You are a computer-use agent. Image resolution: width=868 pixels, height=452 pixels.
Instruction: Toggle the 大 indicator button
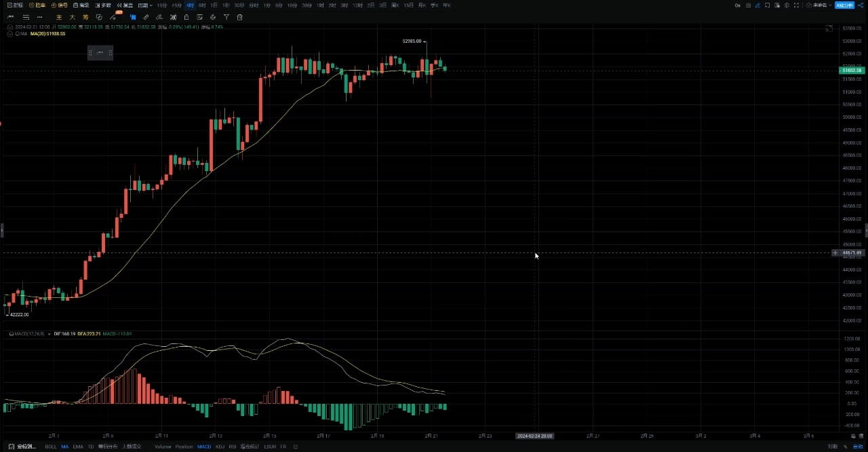click(x=72, y=17)
